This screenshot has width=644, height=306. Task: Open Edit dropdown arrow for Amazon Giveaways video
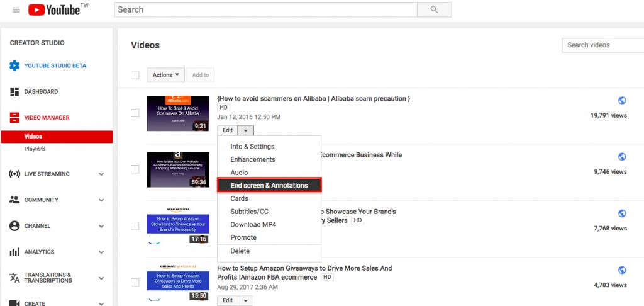coord(246,301)
